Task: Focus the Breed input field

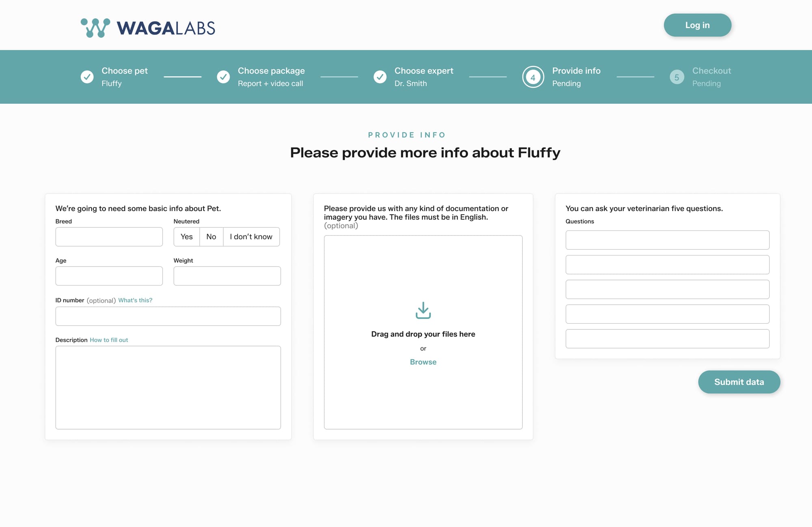Action: 109,237
